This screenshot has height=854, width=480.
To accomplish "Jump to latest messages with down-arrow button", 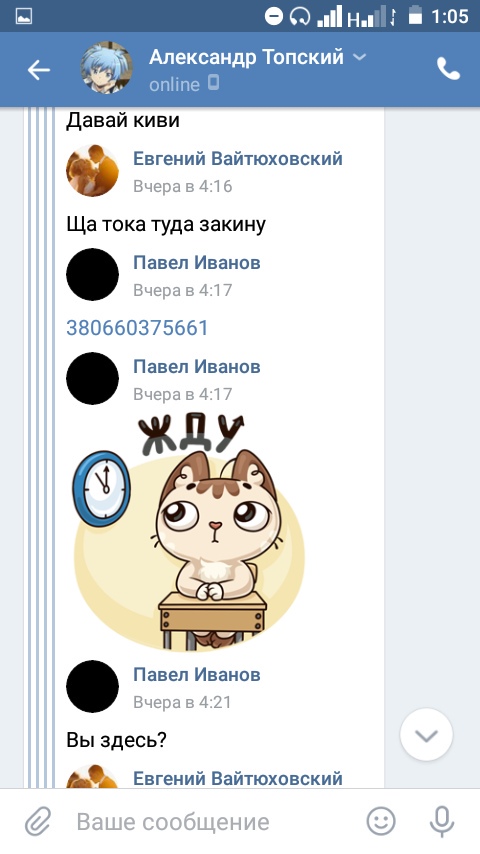I will click(x=426, y=735).
